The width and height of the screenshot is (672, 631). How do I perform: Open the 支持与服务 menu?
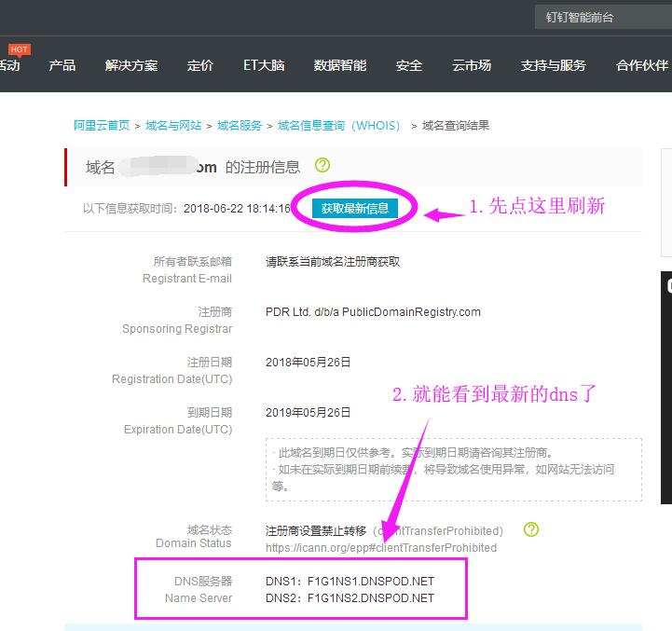(x=554, y=65)
